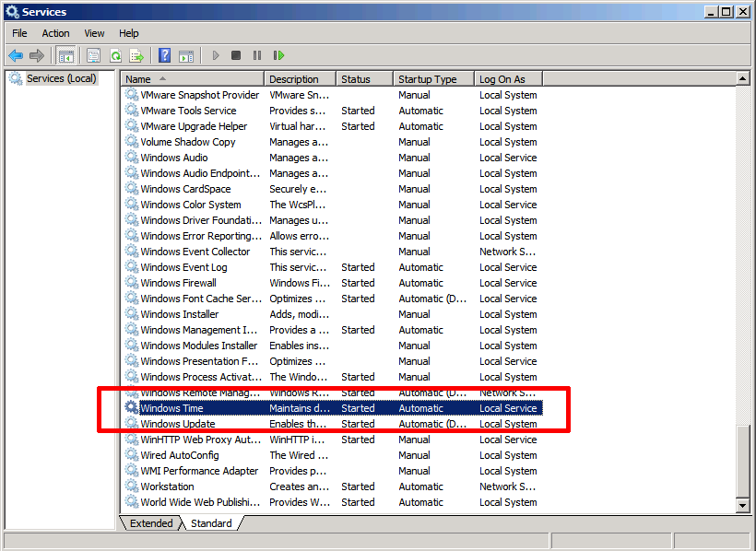Export the services list
The width and height of the screenshot is (756, 551).
137,55
